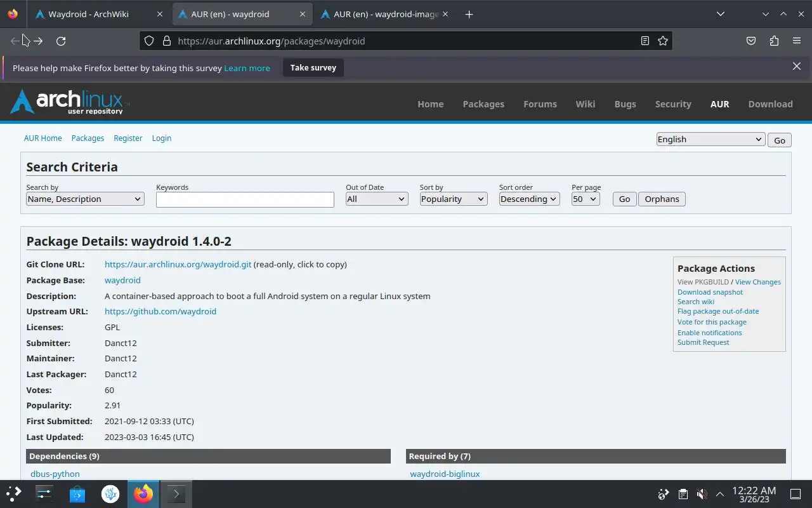Image resolution: width=812 pixels, height=508 pixels.
Task: Expand the list all tabs chevron
Action: pyautogui.click(x=721, y=14)
